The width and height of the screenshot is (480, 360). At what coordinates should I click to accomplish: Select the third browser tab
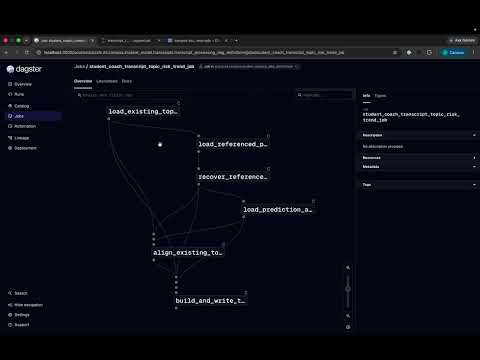[197, 41]
